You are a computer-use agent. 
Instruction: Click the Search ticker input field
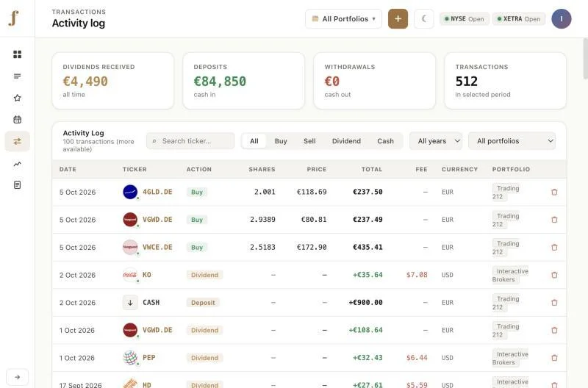[190, 141]
